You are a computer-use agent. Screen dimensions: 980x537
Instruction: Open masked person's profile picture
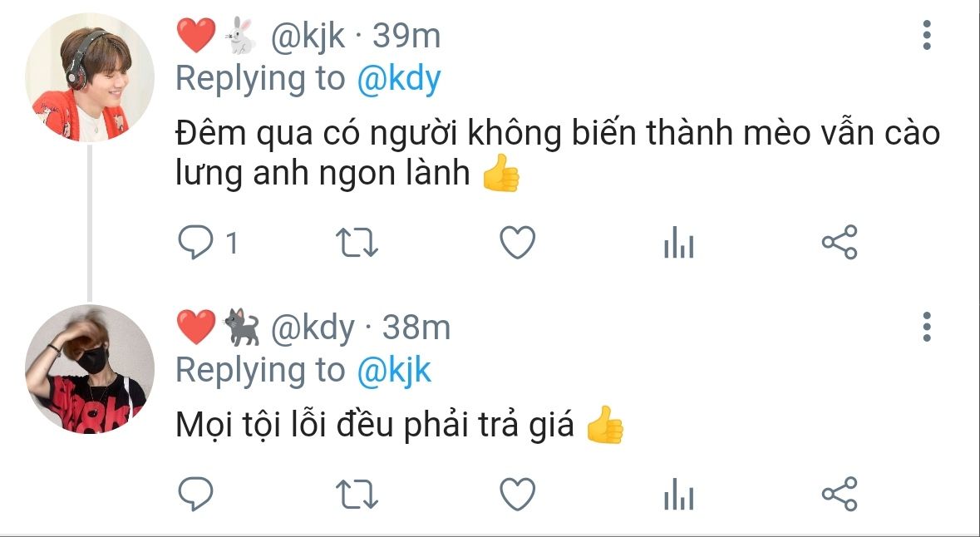coord(90,369)
